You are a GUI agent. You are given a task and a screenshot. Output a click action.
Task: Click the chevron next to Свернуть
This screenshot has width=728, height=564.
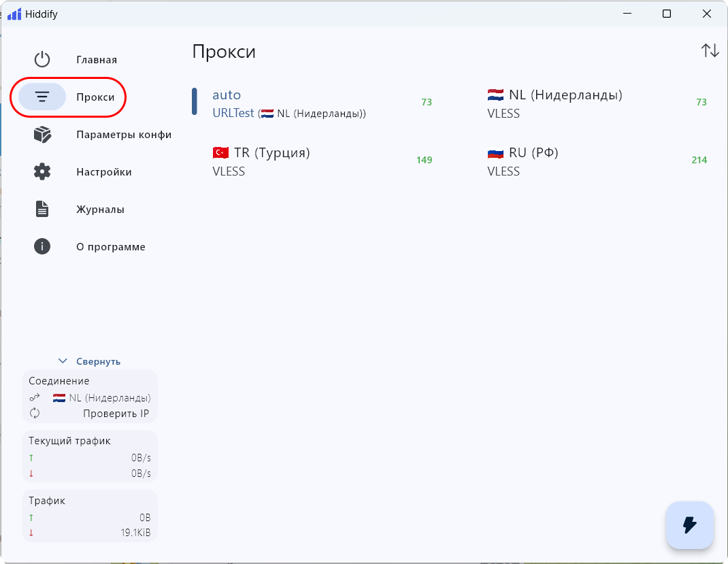point(63,361)
